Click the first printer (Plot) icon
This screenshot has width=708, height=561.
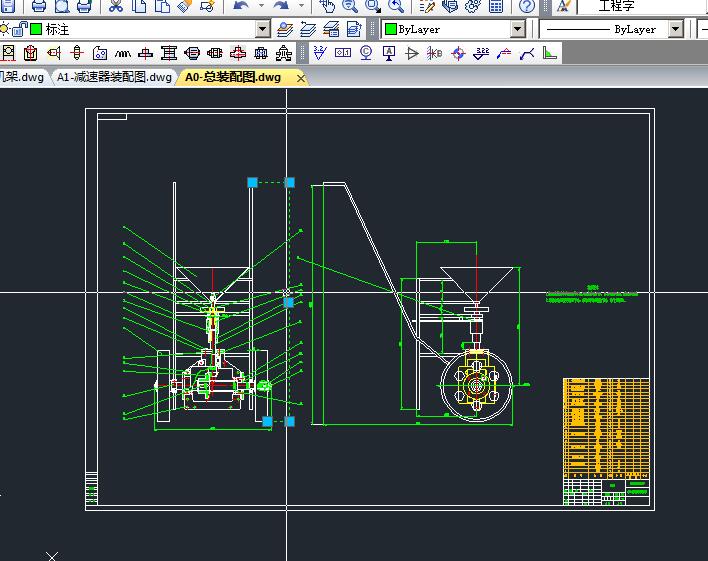(39, 5)
